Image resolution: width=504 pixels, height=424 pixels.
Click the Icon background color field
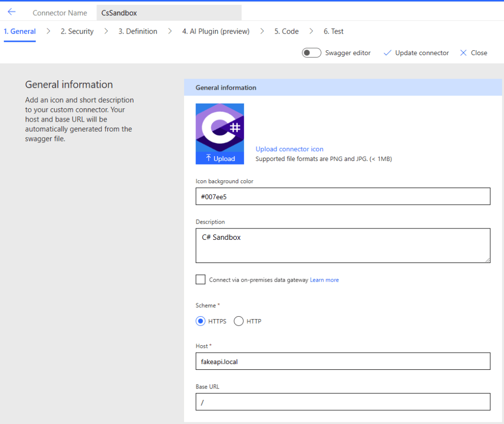(343, 196)
